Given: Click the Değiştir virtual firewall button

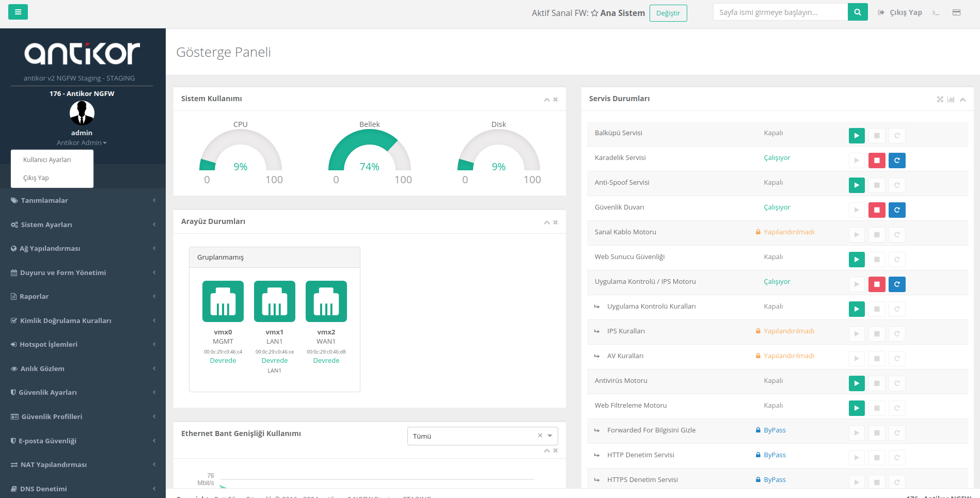Looking at the screenshot, I should (668, 13).
